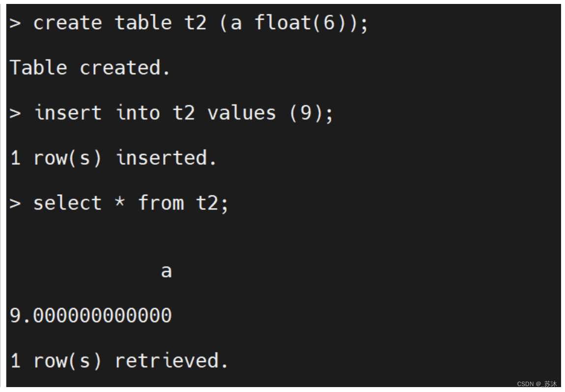Image resolution: width=565 pixels, height=392 pixels.
Task: Click the 'insert into t2 values (9);' line
Action: (x=171, y=113)
